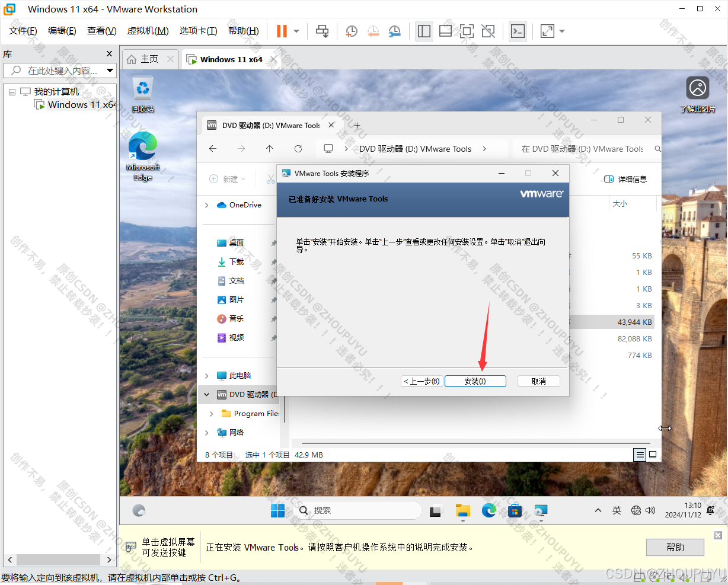Open the 编辑(E) menu
Viewport: 728px width, 585px height.
click(x=62, y=31)
